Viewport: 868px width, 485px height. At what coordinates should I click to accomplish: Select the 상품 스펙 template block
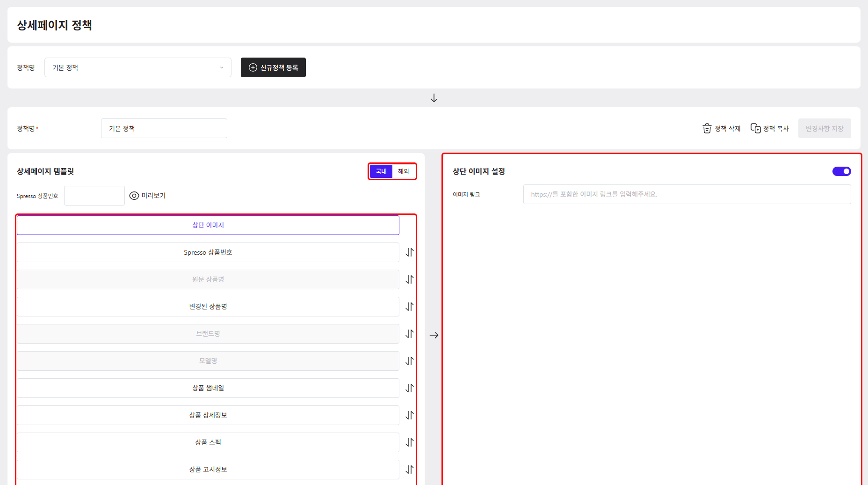[208, 442]
